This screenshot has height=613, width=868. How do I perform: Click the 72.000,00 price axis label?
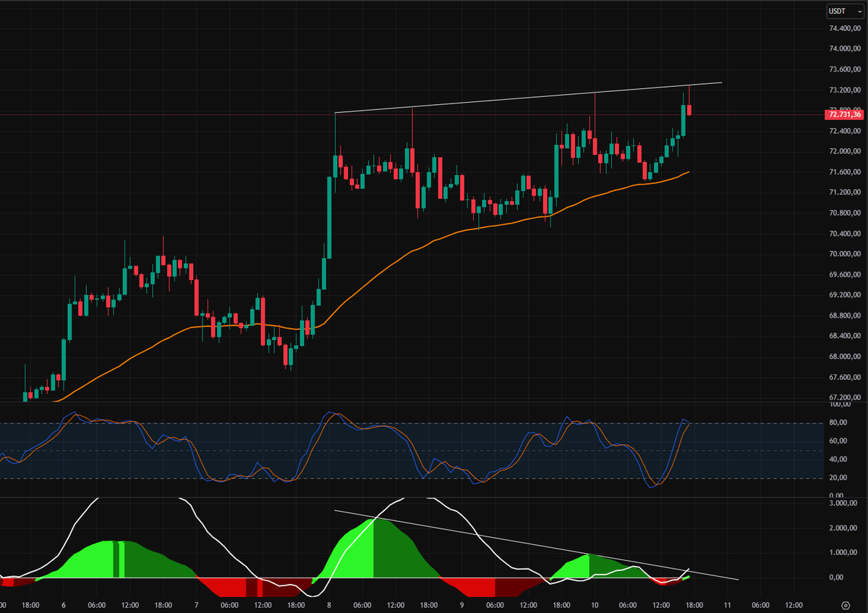(x=845, y=151)
